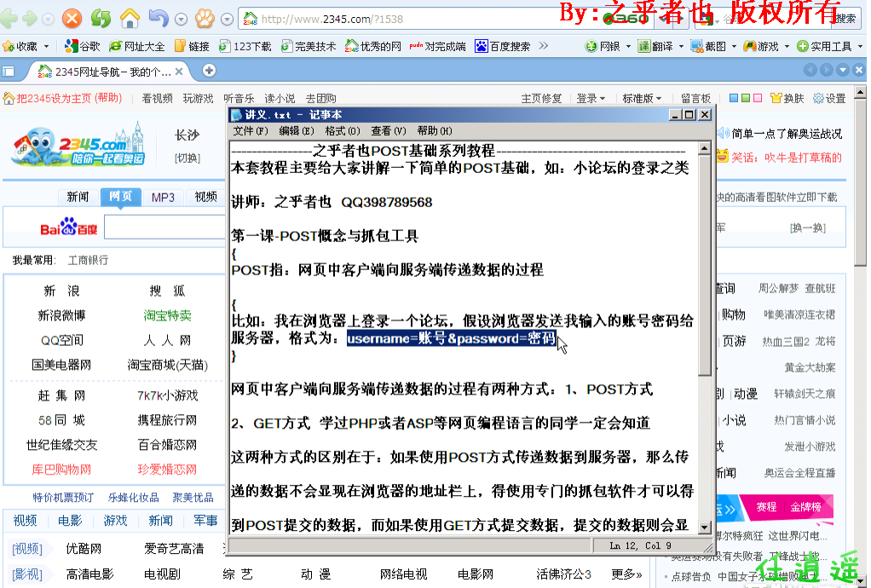
Task: Open the 登录 login dropdown
Action: [x=591, y=98]
